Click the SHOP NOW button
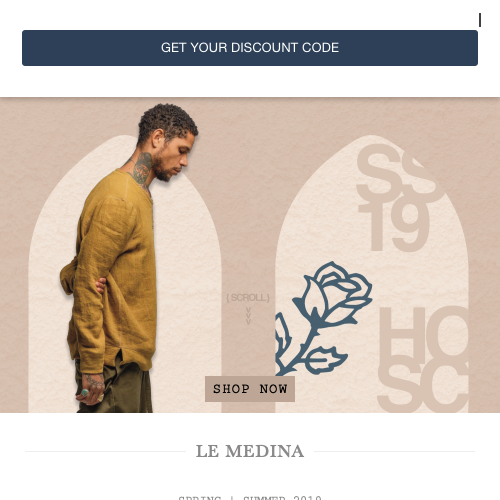The width and height of the screenshot is (500, 500). 250,389
